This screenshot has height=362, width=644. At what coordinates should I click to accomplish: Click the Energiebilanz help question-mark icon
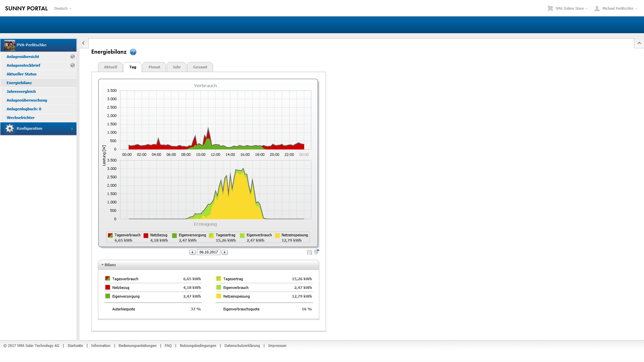(x=133, y=52)
